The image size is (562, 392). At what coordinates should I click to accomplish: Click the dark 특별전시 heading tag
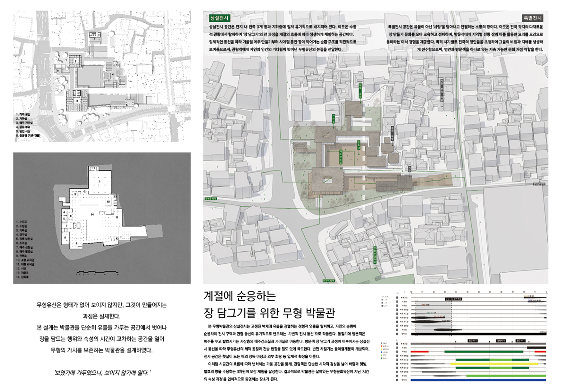tap(533, 18)
